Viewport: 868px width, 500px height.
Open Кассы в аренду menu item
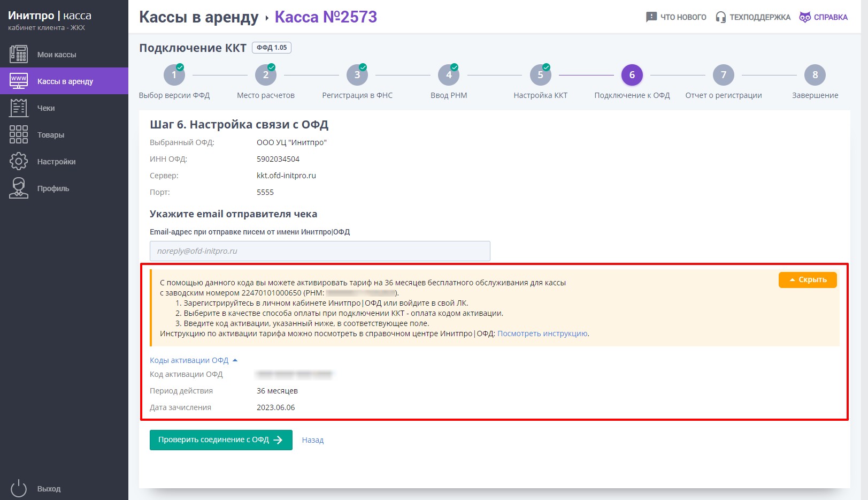coord(64,81)
